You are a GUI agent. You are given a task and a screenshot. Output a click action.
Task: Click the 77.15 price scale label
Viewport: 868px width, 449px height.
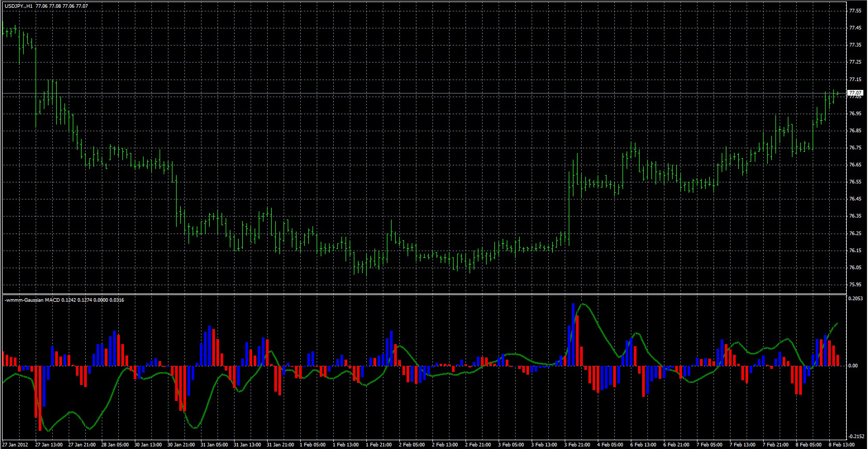pyautogui.click(x=855, y=80)
